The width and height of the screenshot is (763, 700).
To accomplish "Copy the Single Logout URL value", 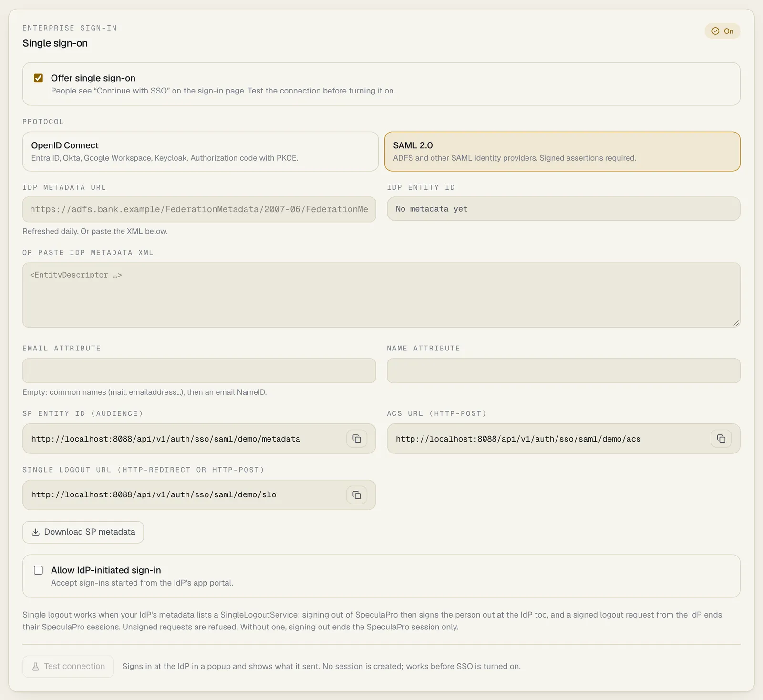I will click(x=357, y=495).
